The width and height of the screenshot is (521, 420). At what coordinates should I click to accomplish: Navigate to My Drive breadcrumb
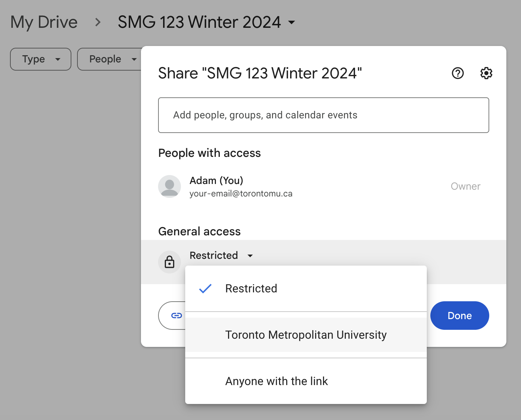point(44,22)
